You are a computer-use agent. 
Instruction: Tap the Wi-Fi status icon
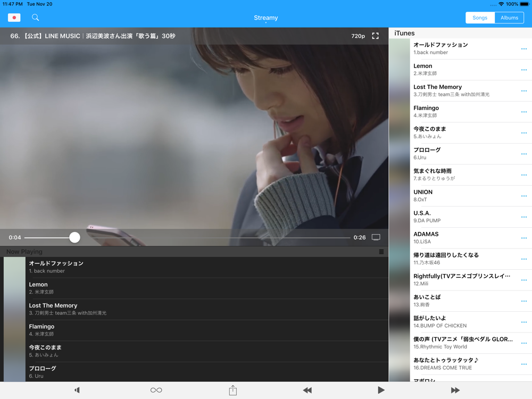coord(501,4)
